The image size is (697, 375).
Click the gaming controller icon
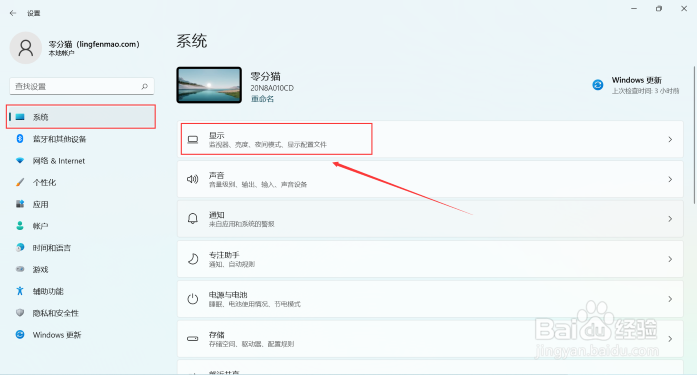tap(20, 269)
